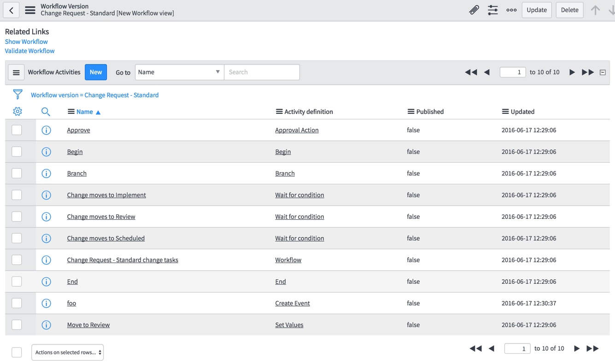Image resolution: width=615 pixels, height=364 pixels.
Task: Go to the last page of the list using top arrows
Action: (587, 72)
